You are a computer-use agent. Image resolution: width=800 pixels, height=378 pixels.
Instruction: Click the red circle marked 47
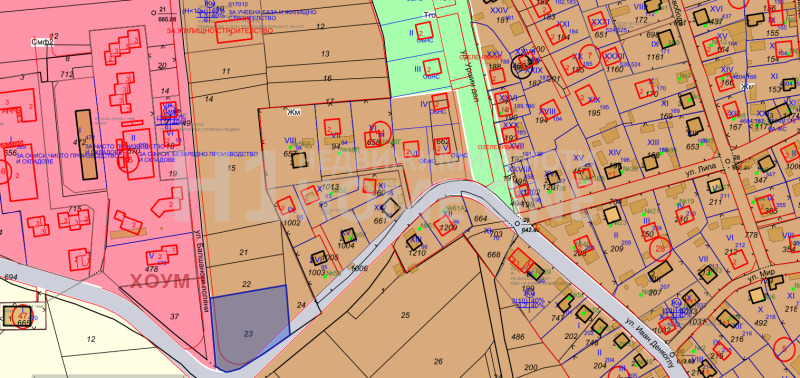tap(23, 317)
